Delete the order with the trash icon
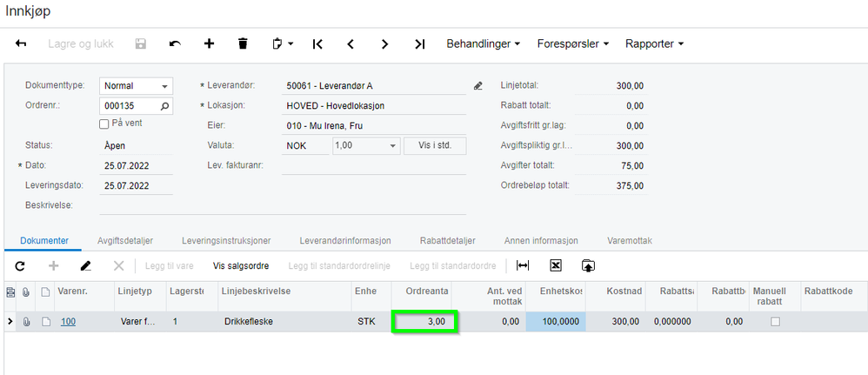 pos(243,44)
